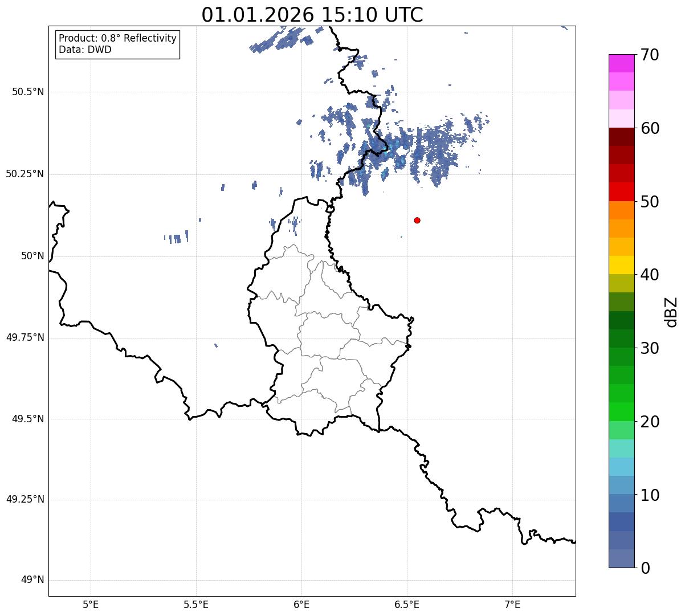Click the 49.5°N latitude label
685x616 pixels.
[28, 419]
